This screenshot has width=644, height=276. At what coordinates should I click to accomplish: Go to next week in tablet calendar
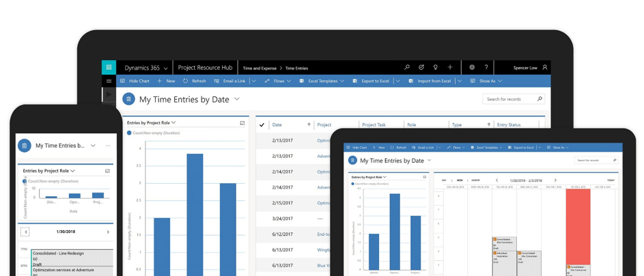click(x=555, y=180)
